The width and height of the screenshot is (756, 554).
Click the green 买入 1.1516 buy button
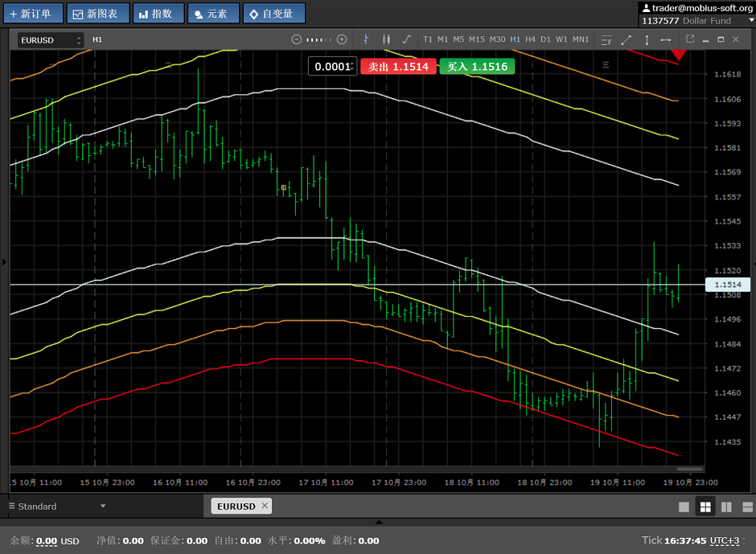tap(477, 67)
